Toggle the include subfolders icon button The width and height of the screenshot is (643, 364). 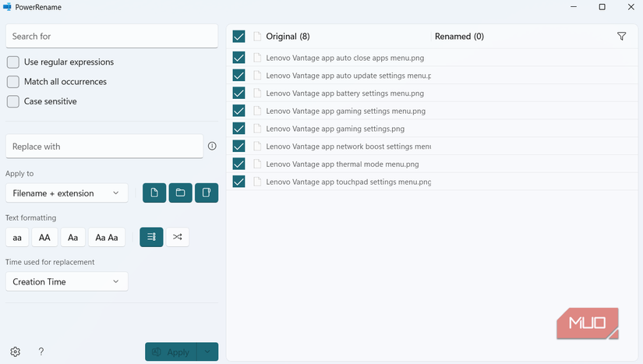tap(207, 193)
